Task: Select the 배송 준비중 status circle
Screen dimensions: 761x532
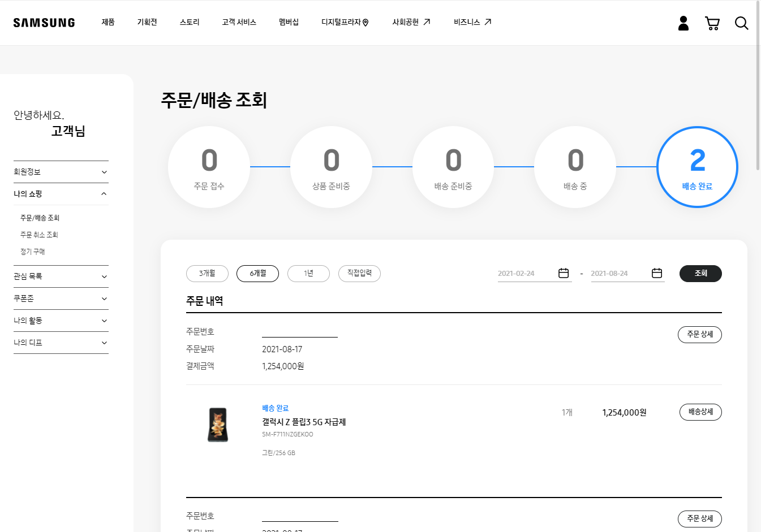Action: pyautogui.click(x=453, y=167)
